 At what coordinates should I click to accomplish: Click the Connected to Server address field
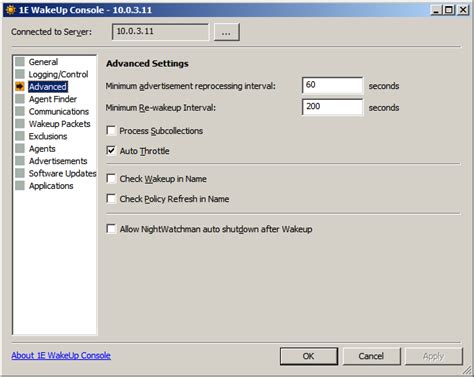pyautogui.click(x=160, y=32)
